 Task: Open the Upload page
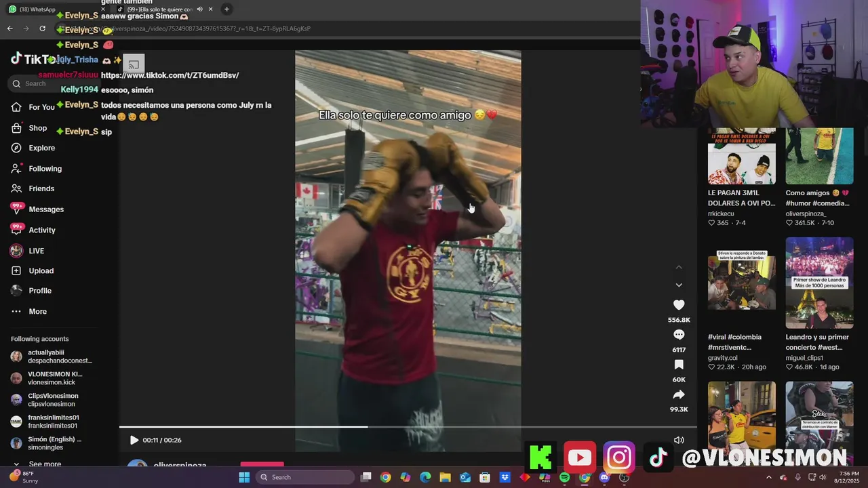tap(33, 270)
